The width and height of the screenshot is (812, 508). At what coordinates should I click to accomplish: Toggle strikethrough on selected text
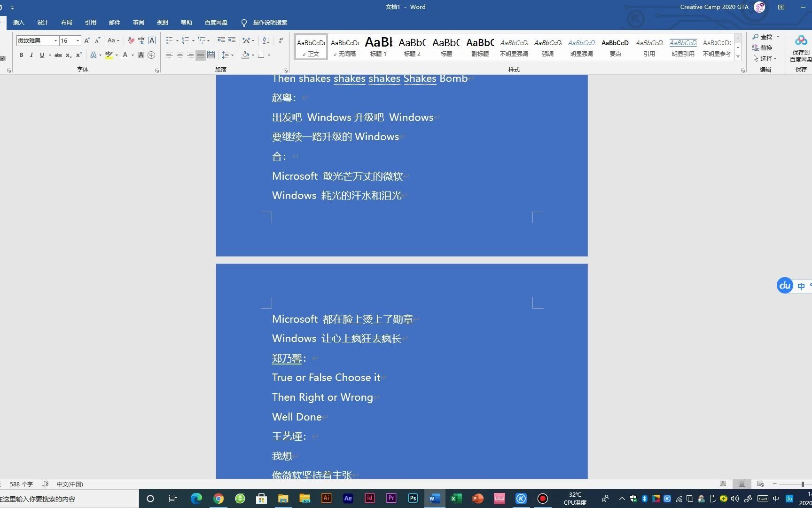tap(58, 55)
